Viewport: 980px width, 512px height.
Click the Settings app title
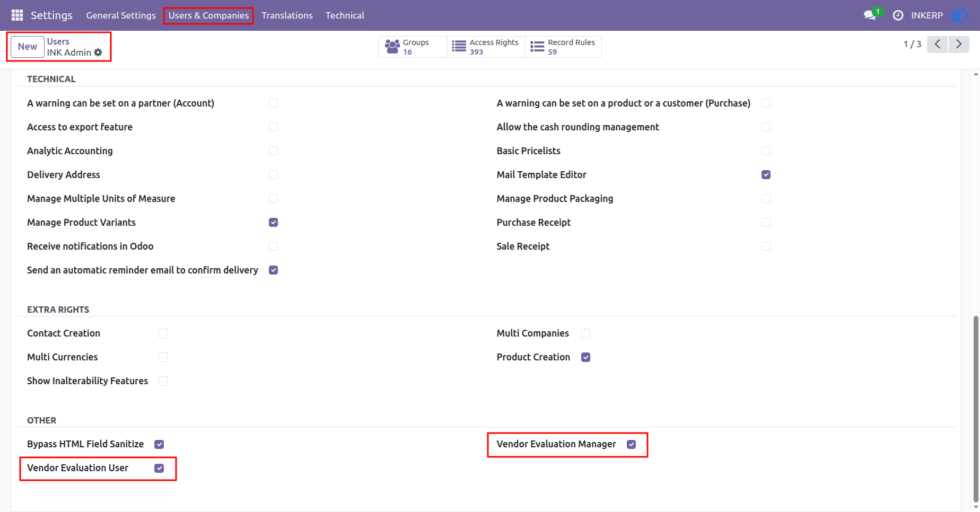(51, 15)
